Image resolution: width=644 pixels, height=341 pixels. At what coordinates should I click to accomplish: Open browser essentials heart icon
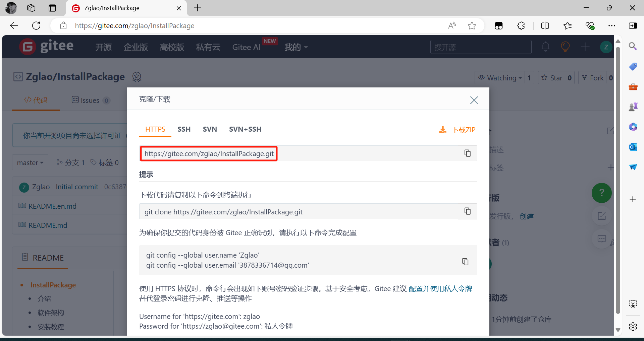click(x=590, y=26)
